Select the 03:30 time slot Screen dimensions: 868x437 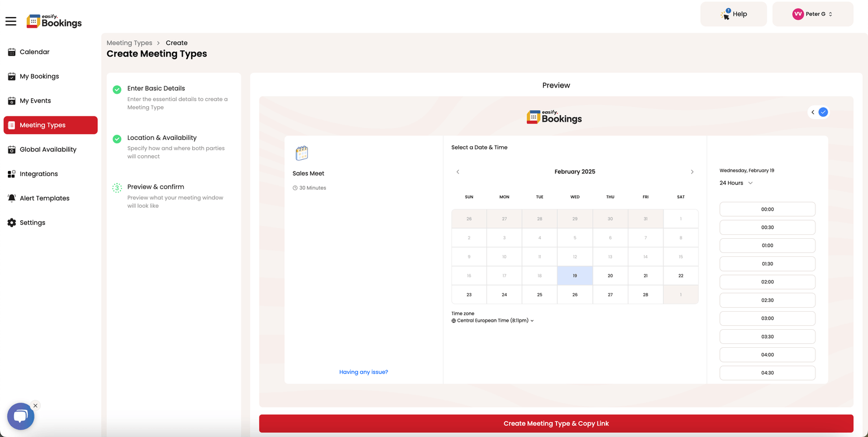pyautogui.click(x=767, y=337)
